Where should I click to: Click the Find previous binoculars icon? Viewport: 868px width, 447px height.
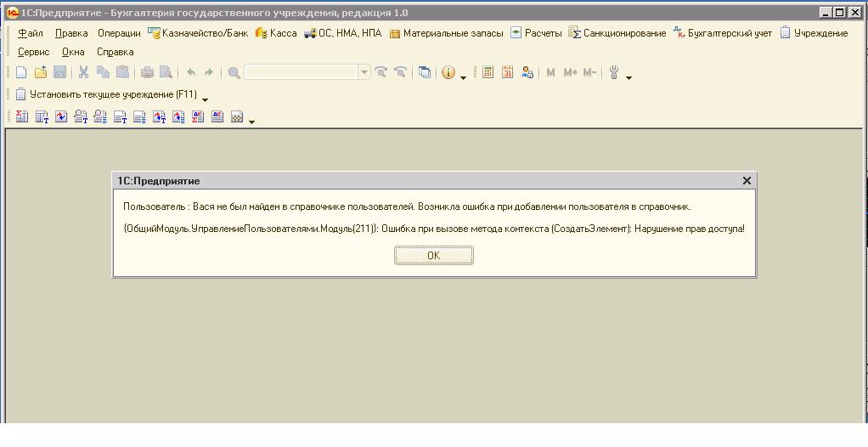[x=400, y=72]
